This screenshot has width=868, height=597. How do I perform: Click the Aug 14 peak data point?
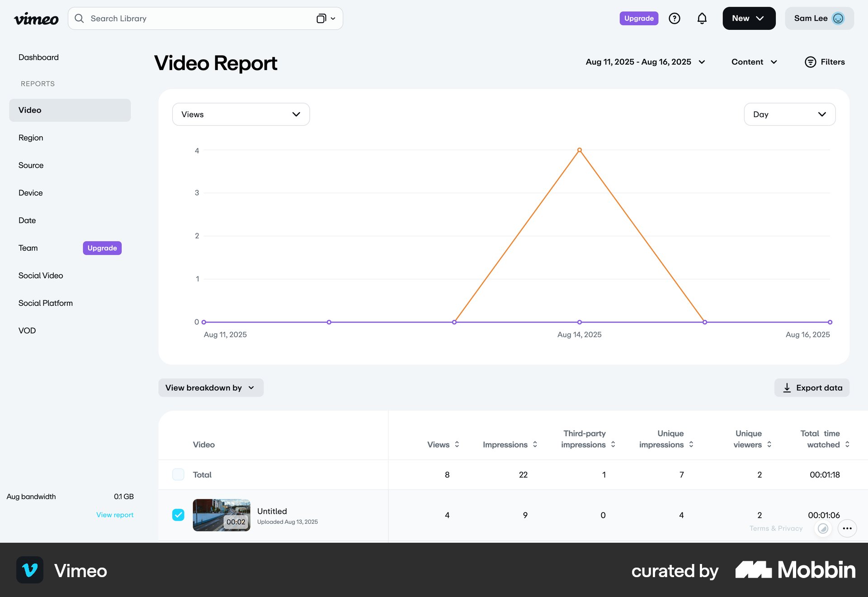(580, 150)
